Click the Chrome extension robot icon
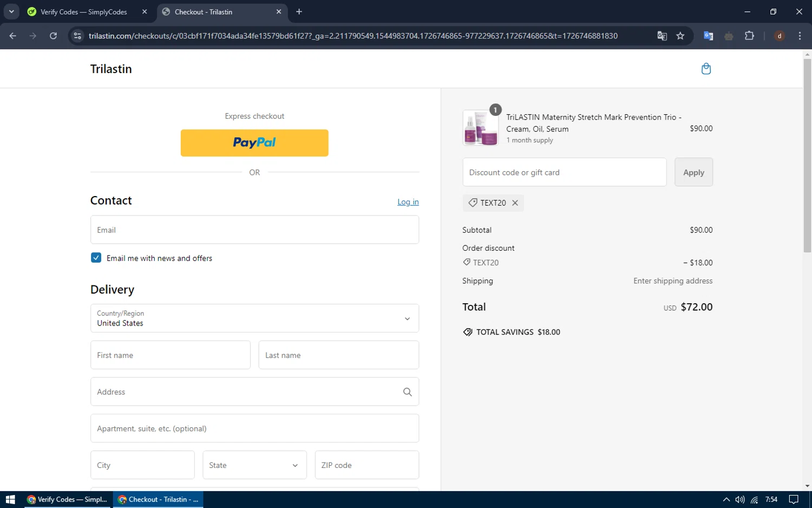The image size is (812, 508). click(x=729, y=36)
